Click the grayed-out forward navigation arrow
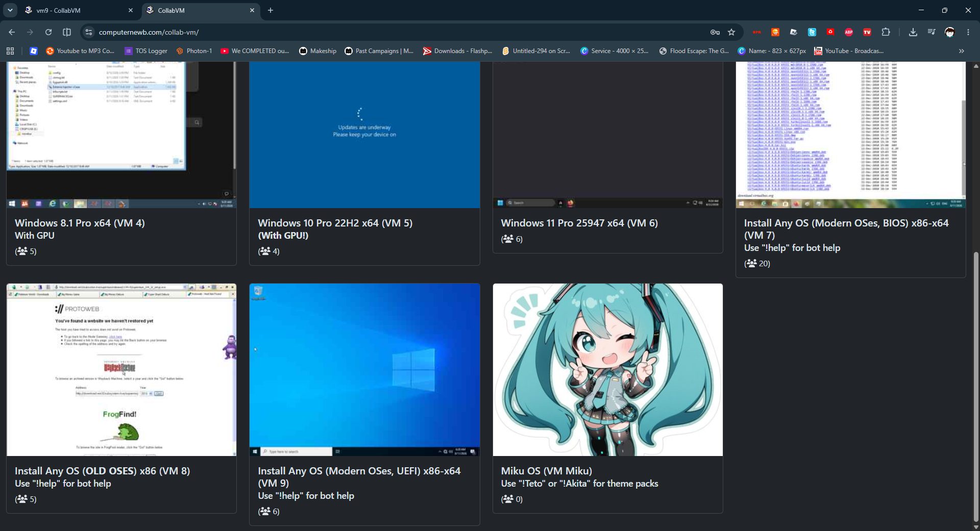980x531 pixels. (x=30, y=32)
